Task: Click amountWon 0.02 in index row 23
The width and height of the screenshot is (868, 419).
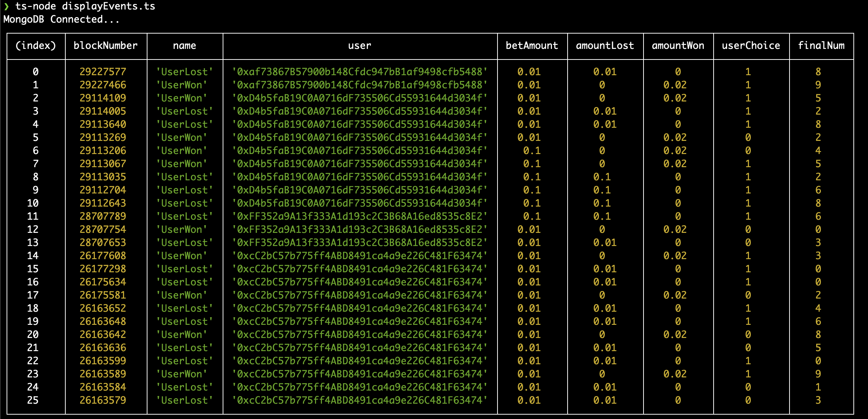Action: pyautogui.click(x=675, y=374)
